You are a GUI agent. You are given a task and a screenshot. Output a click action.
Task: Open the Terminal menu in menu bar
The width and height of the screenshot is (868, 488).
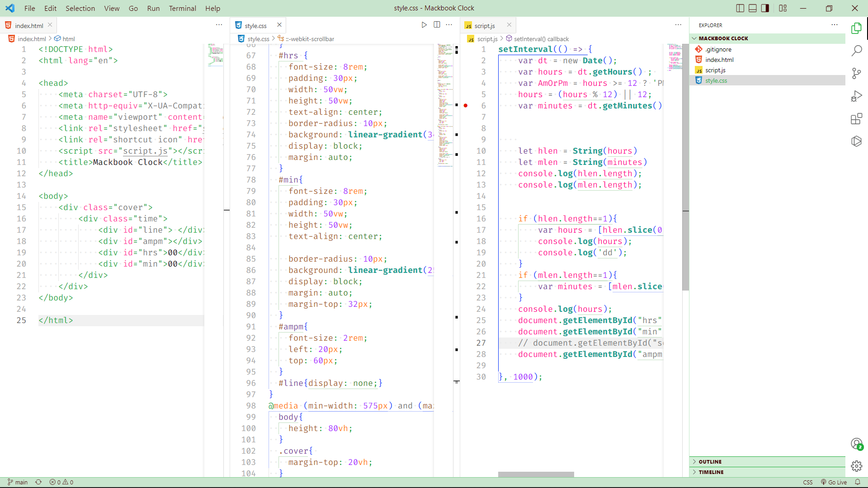(x=182, y=8)
